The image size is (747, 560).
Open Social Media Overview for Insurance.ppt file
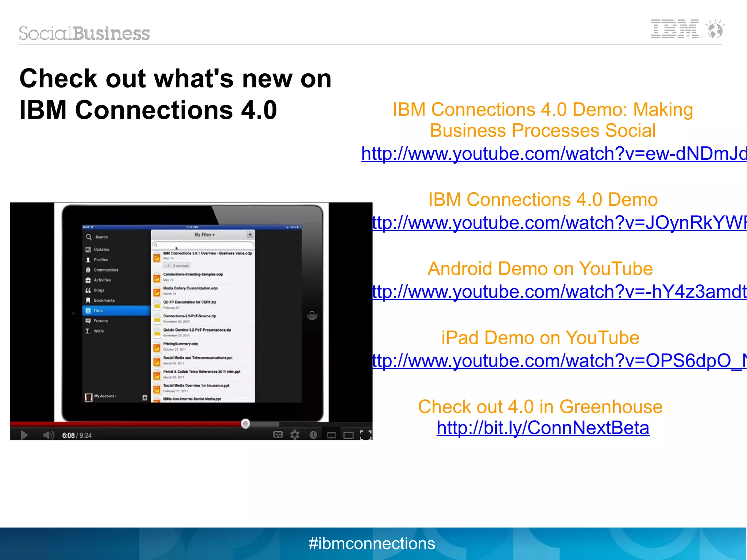click(x=203, y=388)
